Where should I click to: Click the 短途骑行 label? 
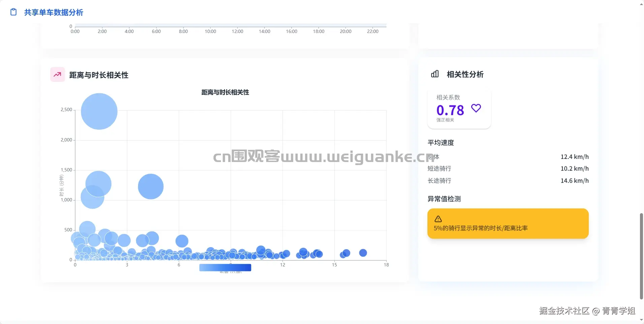[439, 168]
